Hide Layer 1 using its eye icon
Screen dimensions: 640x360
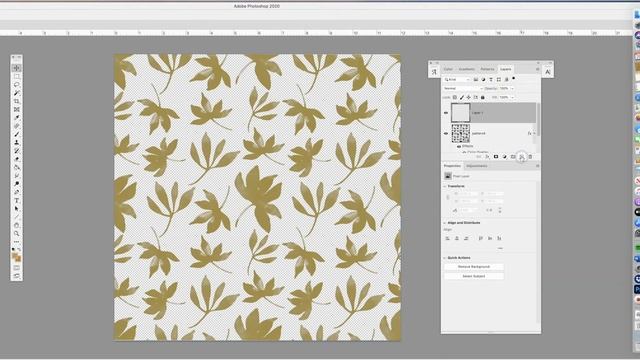coord(446,113)
